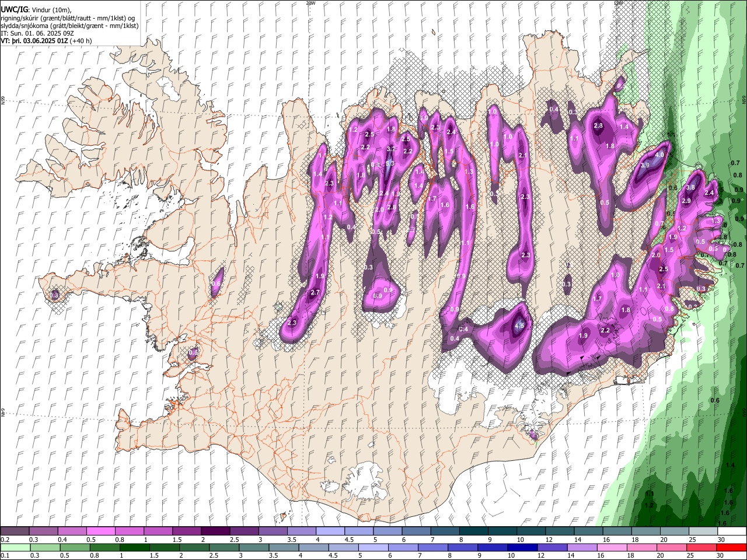Pick the medium green 0.8 rain legend swatch

[104, 548]
